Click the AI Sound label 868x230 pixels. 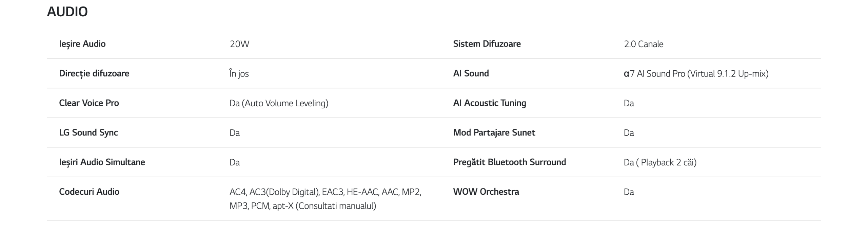tap(471, 73)
